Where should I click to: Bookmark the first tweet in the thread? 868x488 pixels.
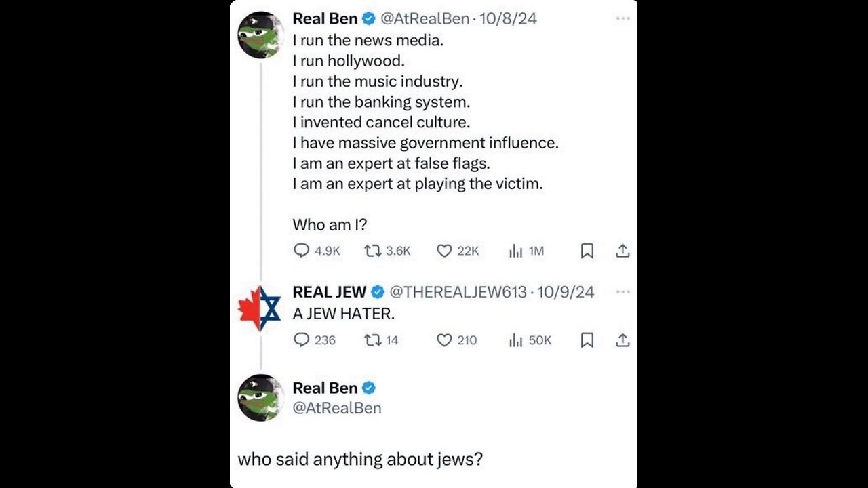[587, 251]
